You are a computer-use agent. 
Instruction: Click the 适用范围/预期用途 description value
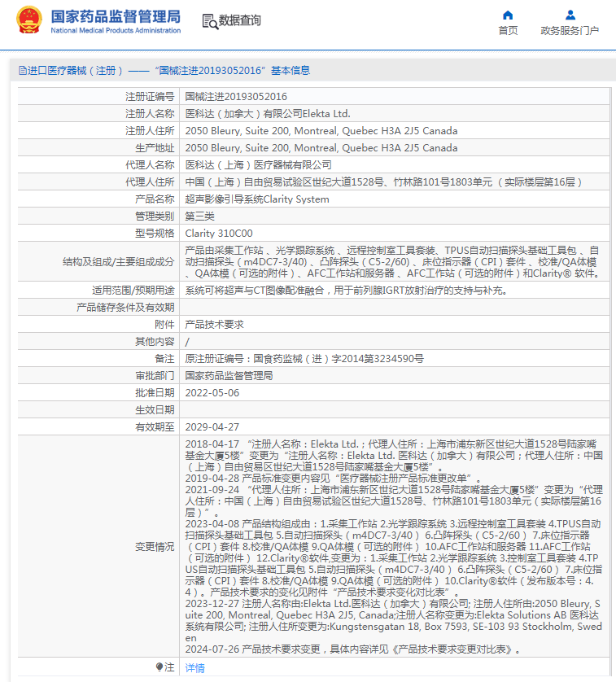(347, 290)
